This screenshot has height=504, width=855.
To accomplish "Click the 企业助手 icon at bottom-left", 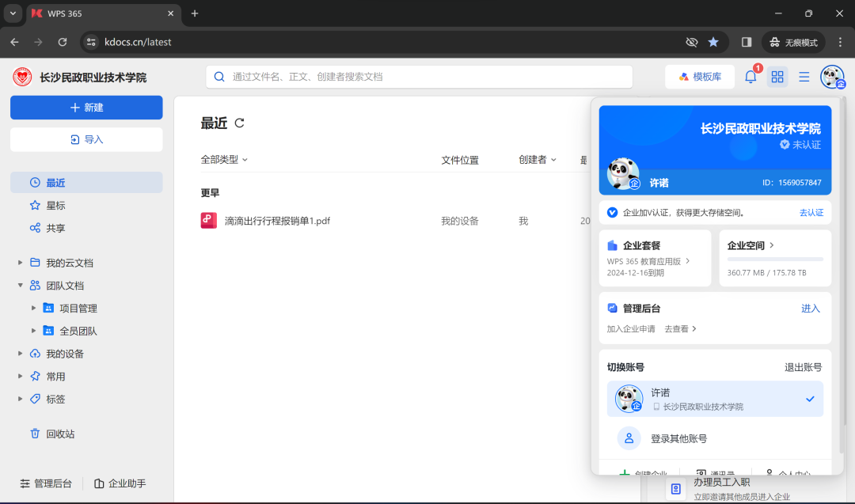I will pyautogui.click(x=99, y=483).
